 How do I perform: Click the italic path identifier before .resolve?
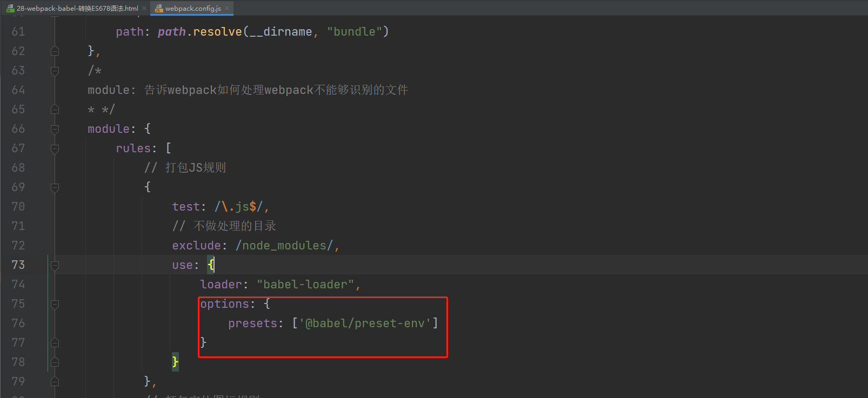pyautogui.click(x=172, y=32)
